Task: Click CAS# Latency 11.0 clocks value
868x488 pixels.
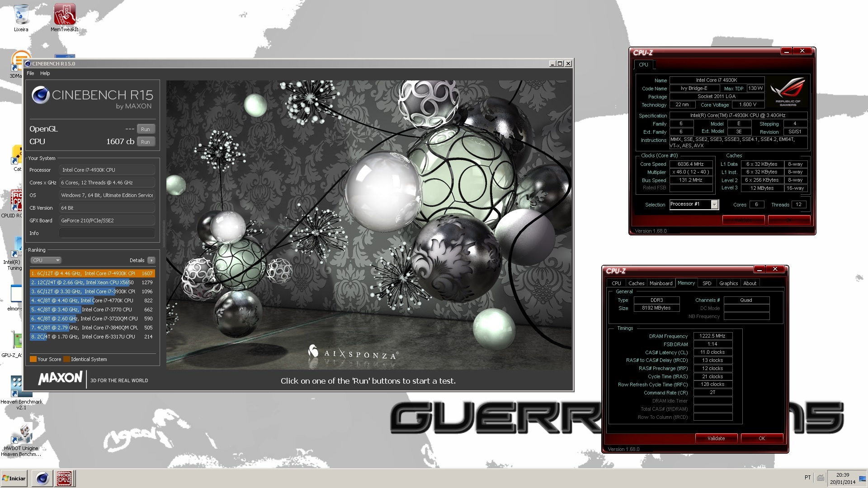Action: [x=712, y=352]
